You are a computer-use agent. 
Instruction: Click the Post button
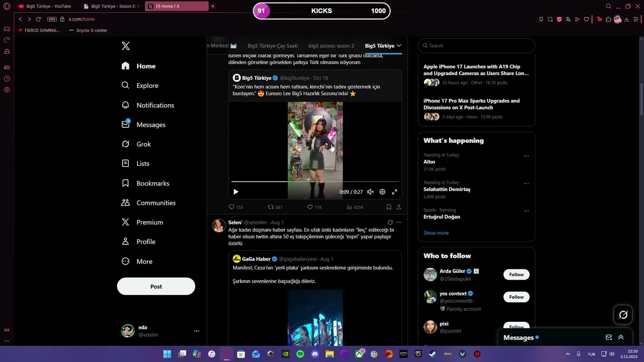(156, 287)
